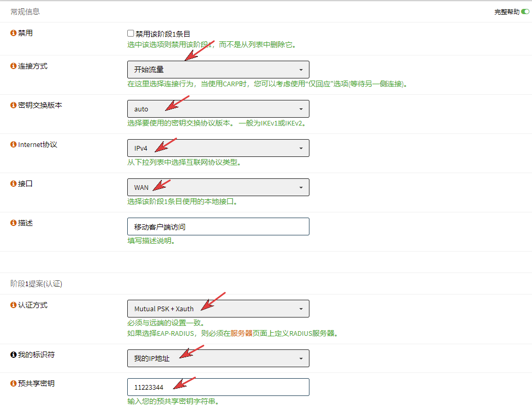Open the Internet协议 dropdown showing IPv4
Viewport: 532px width, 408px height.
pyautogui.click(x=218, y=148)
